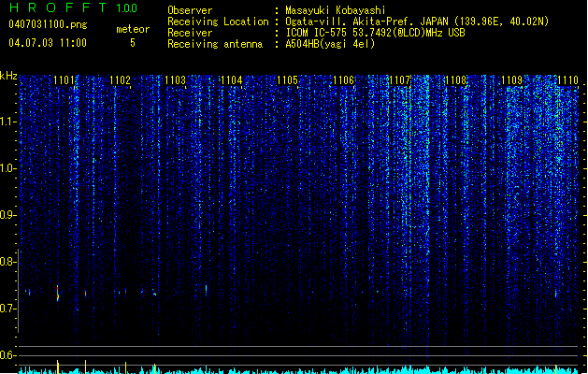588x374 pixels.
Task: Click the 0.9 kHz axis label
Action: pos(8,215)
